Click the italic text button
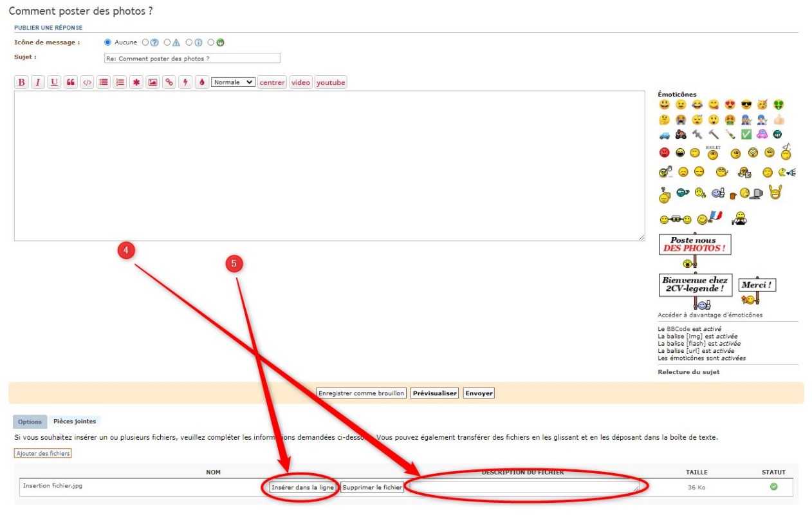 [38, 82]
